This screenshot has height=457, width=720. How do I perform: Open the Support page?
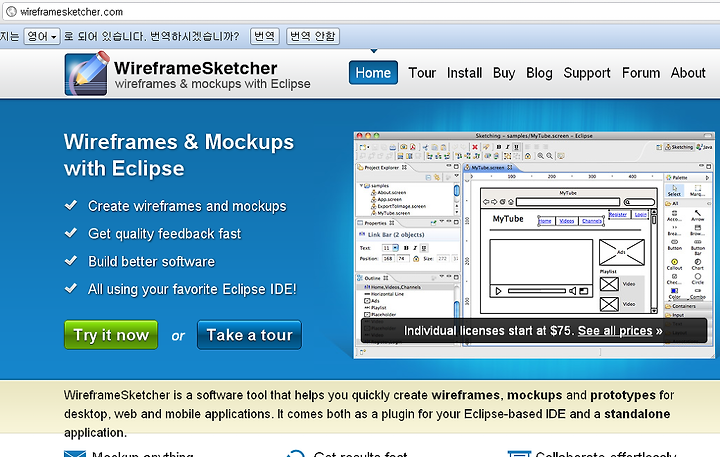tap(587, 73)
